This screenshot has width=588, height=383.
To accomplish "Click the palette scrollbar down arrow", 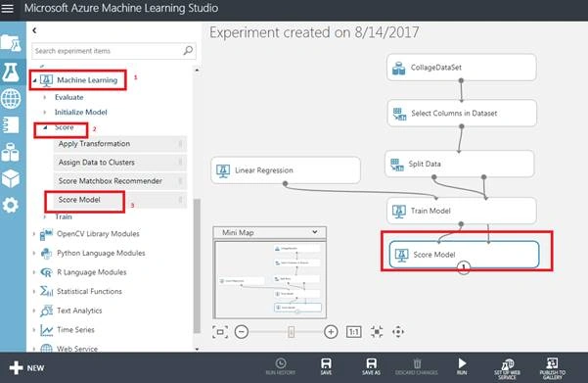I will [197, 349].
